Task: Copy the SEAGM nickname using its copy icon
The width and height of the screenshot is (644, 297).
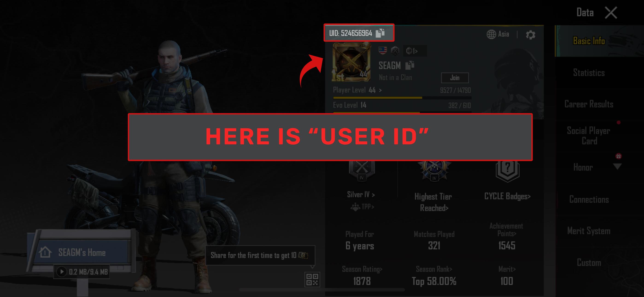Action: pyautogui.click(x=410, y=65)
